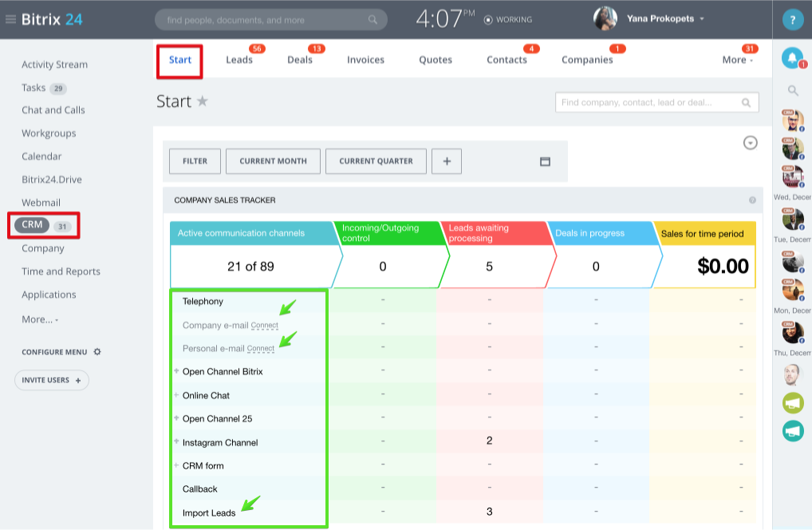Open Applications in the left menu

(49, 295)
